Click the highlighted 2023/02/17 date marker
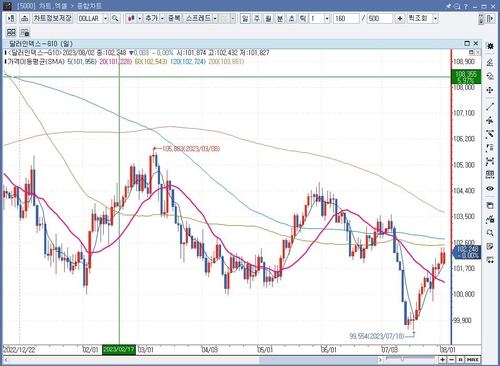The height and width of the screenshot is (366, 500). tap(119, 350)
